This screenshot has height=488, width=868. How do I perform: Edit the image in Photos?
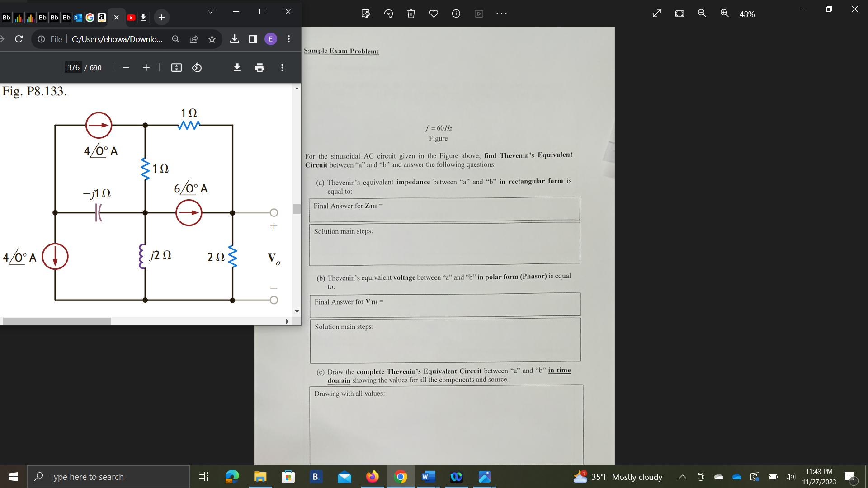point(366,14)
